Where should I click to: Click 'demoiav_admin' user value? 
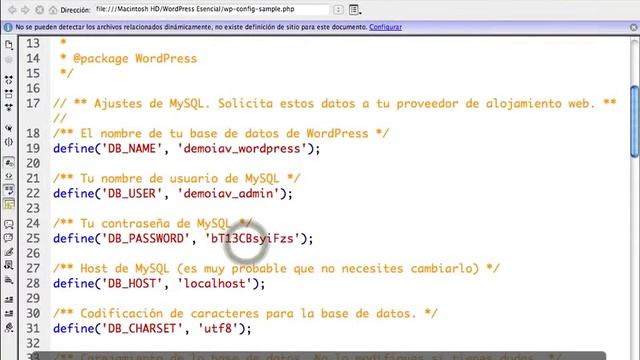[x=228, y=193]
